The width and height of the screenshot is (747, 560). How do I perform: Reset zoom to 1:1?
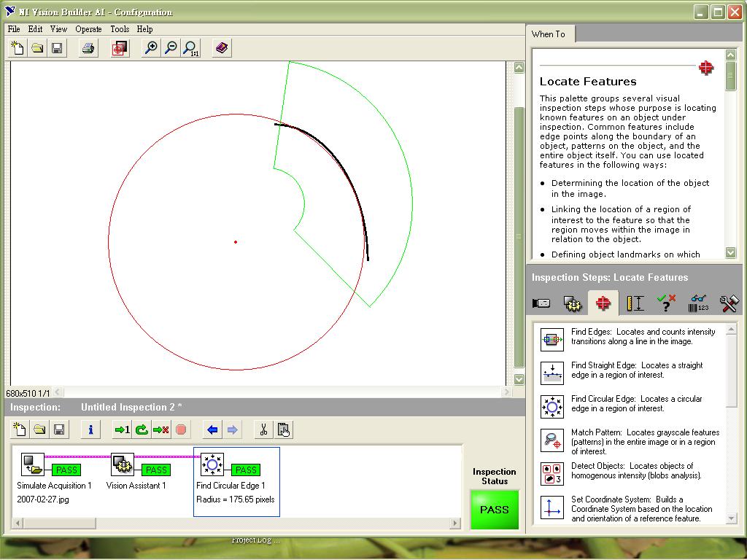click(x=191, y=48)
